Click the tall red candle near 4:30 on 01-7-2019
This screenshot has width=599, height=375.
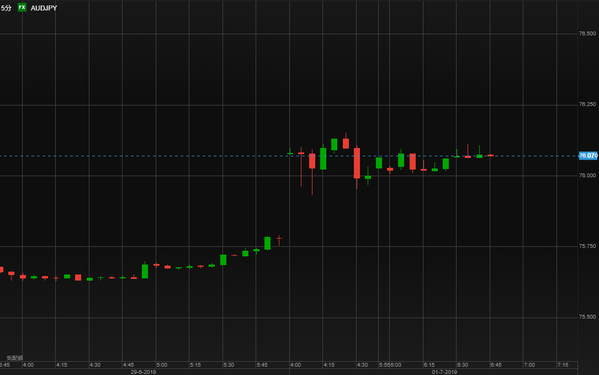coord(357,163)
